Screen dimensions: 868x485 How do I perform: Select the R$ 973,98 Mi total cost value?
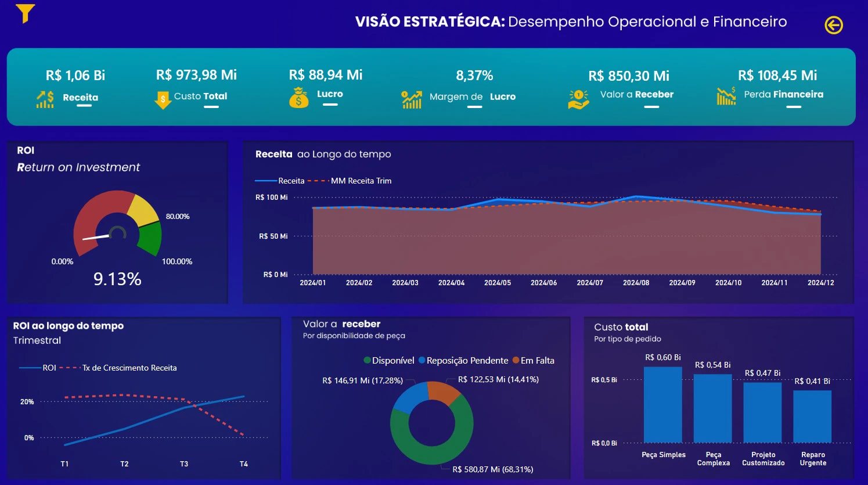coord(196,75)
